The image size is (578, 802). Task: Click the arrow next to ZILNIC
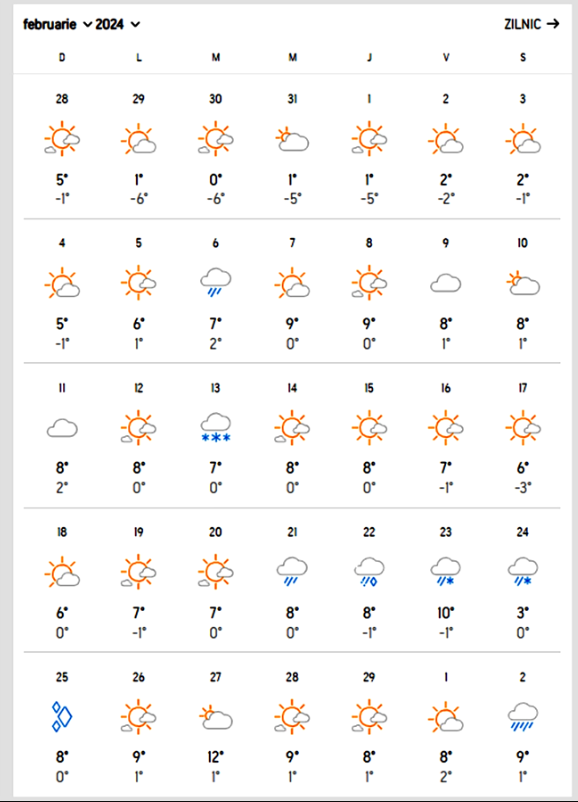click(x=553, y=24)
